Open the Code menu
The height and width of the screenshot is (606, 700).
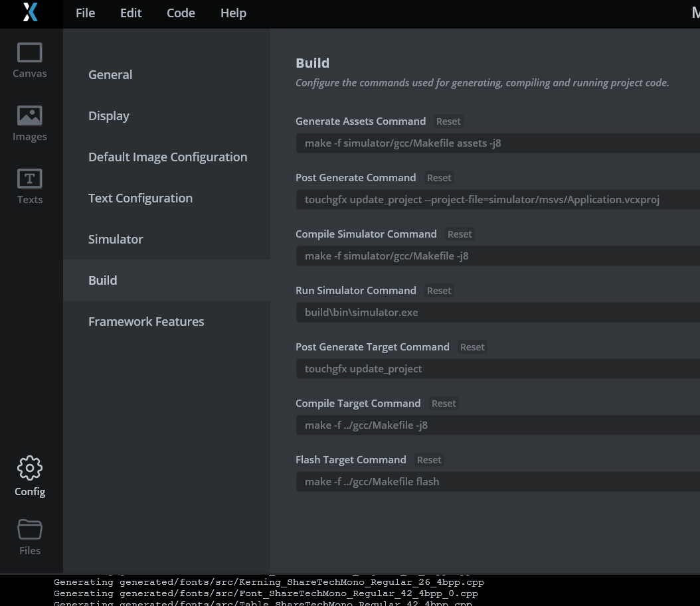coord(180,13)
